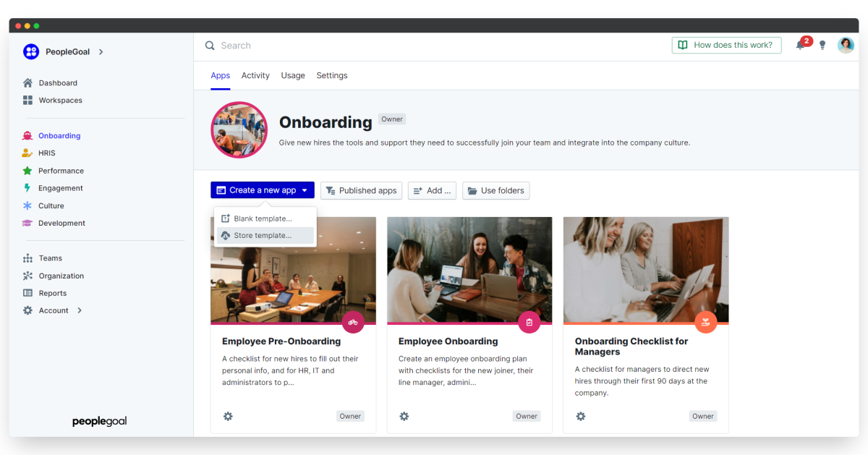Click the Reports icon

(x=27, y=293)
